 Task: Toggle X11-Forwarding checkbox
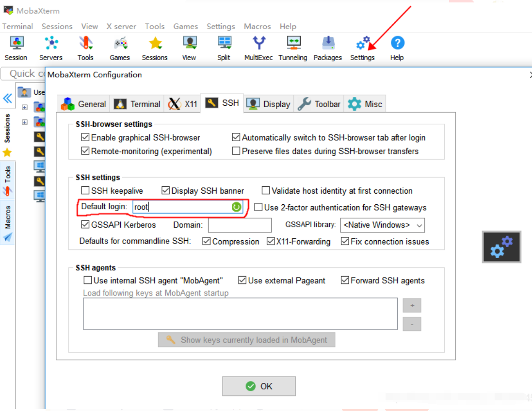click(x=271, y=241)
